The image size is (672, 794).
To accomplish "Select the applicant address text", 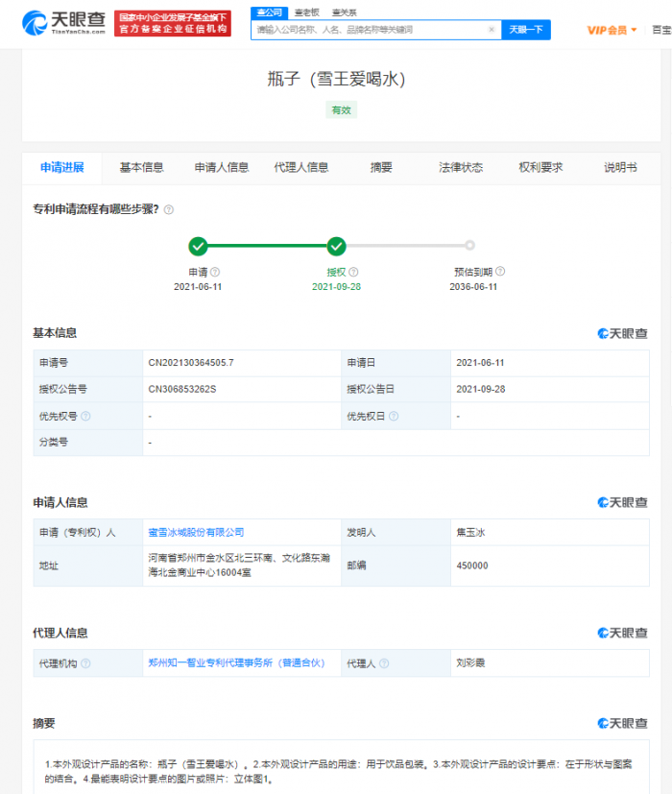I will click(239, 565).
